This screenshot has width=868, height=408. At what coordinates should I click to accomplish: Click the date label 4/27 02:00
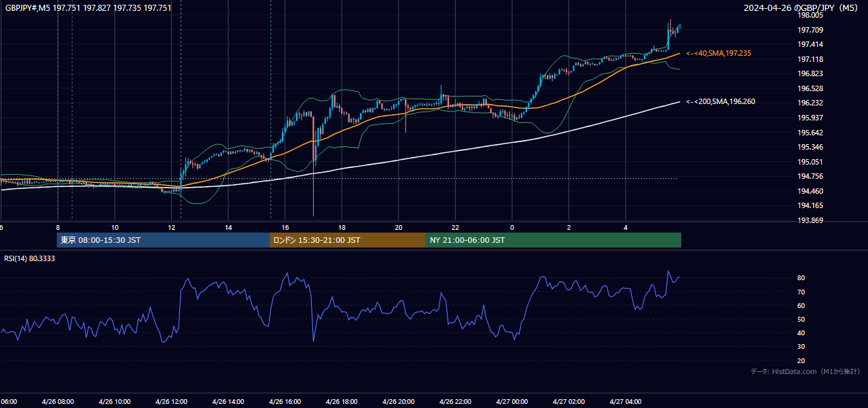568,402
